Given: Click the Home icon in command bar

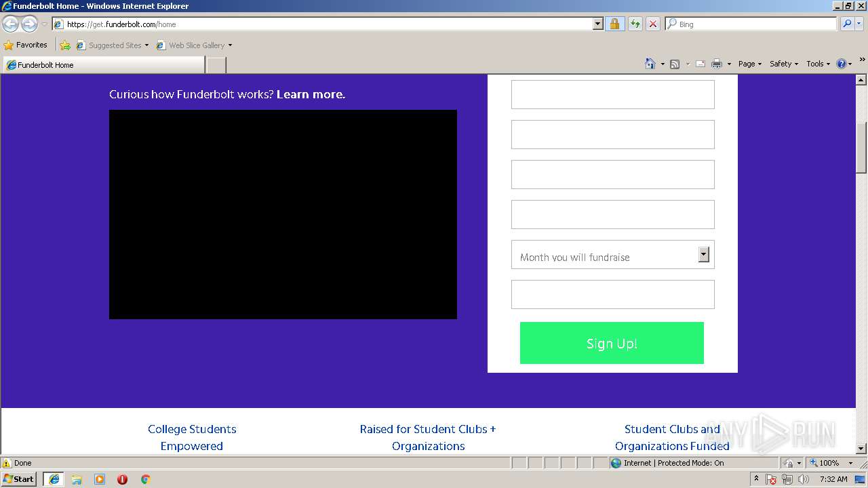Looking at the screenshot, I should [650, 64].
